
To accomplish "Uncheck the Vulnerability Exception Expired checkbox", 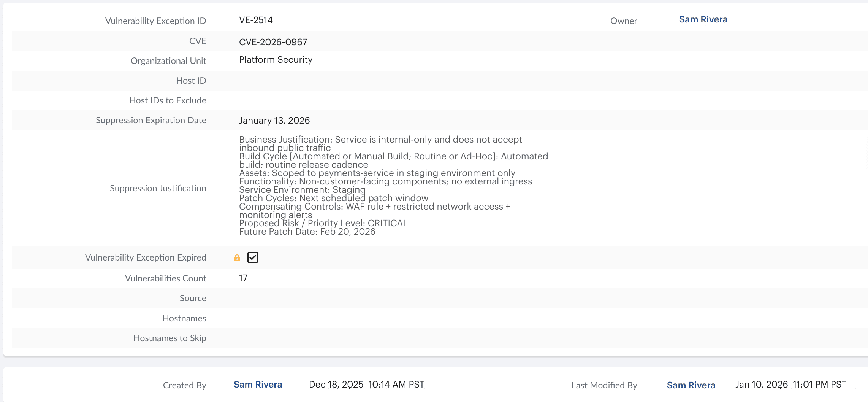I will click(x=253, y=257).
